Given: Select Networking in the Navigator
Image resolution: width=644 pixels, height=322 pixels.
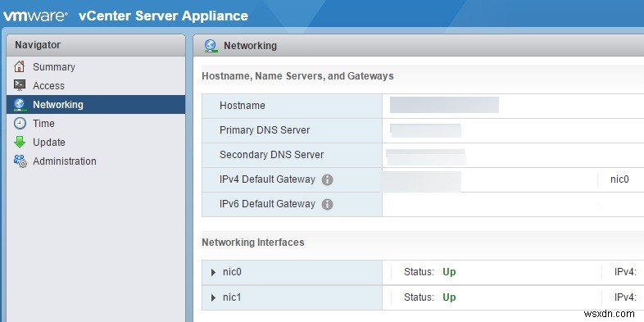Looking at the screenshot, I should 96,104.
